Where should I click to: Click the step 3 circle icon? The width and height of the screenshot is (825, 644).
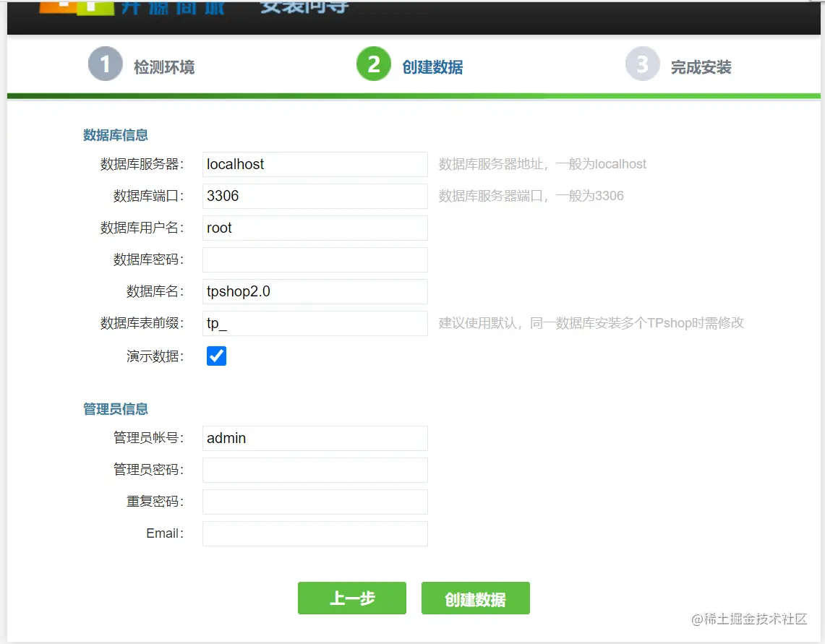(642, 64)
